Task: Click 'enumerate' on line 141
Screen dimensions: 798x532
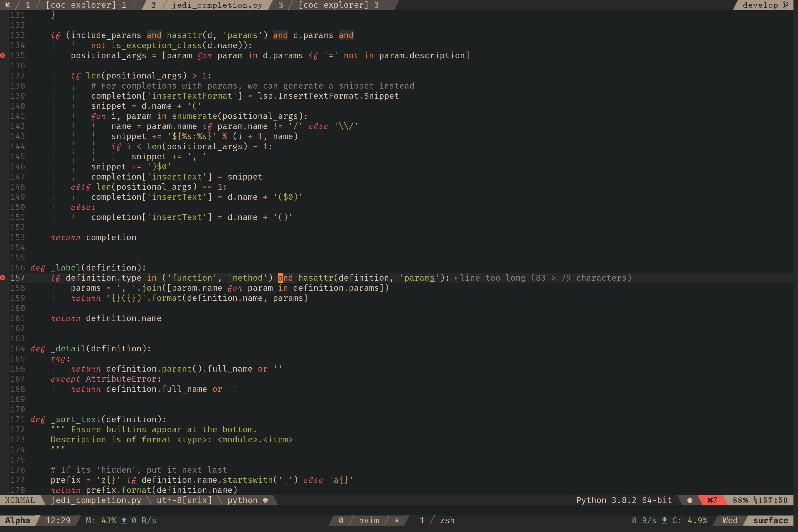Action: (x=194, y=116)
